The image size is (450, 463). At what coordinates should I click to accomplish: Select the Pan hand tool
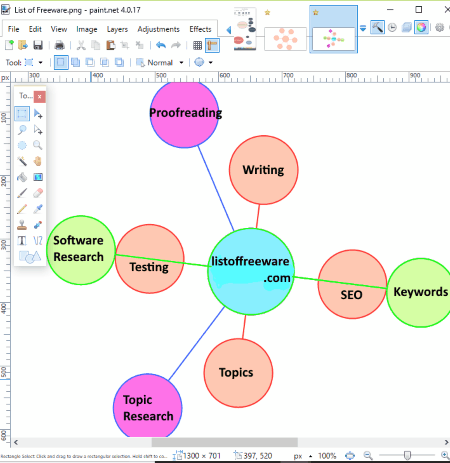point(38,161)
